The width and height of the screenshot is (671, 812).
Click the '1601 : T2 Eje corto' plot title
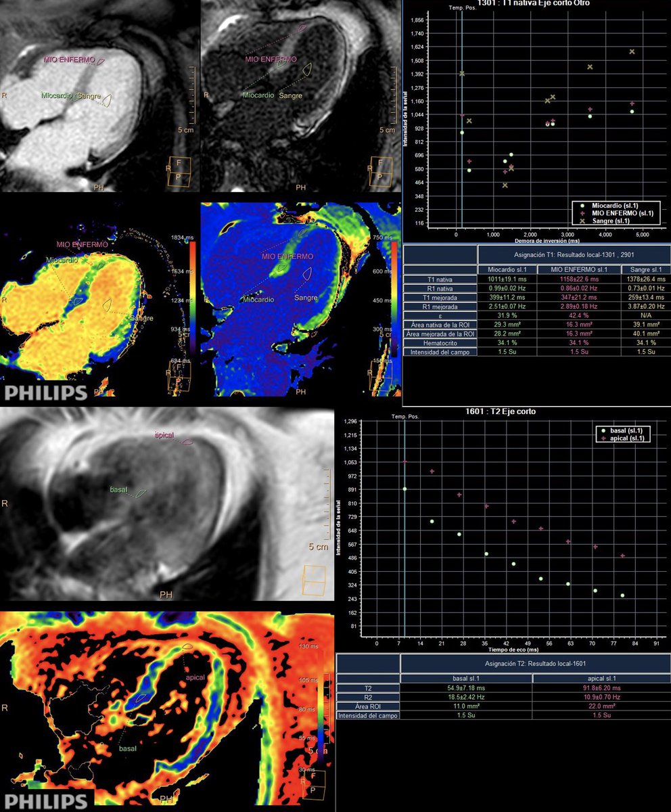coord(501,411)
